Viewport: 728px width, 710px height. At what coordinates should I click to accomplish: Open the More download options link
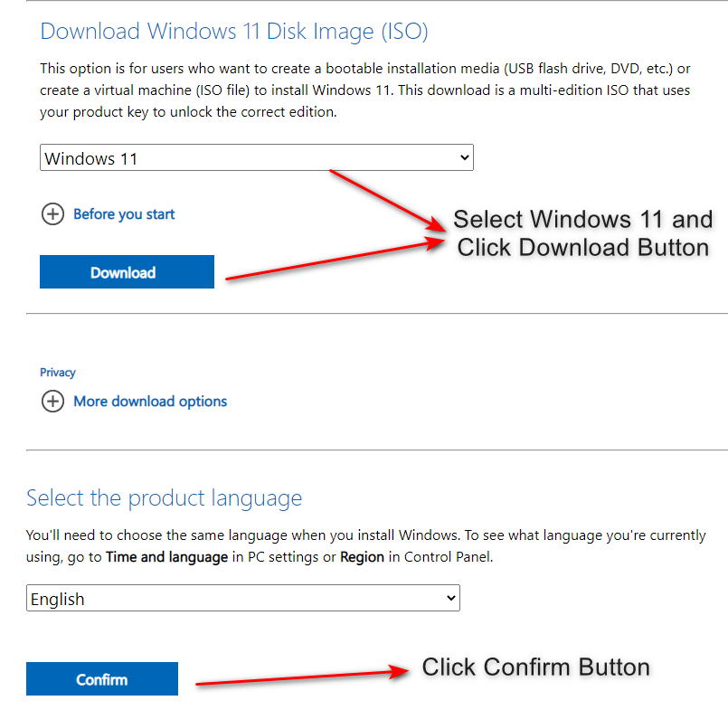150,402
